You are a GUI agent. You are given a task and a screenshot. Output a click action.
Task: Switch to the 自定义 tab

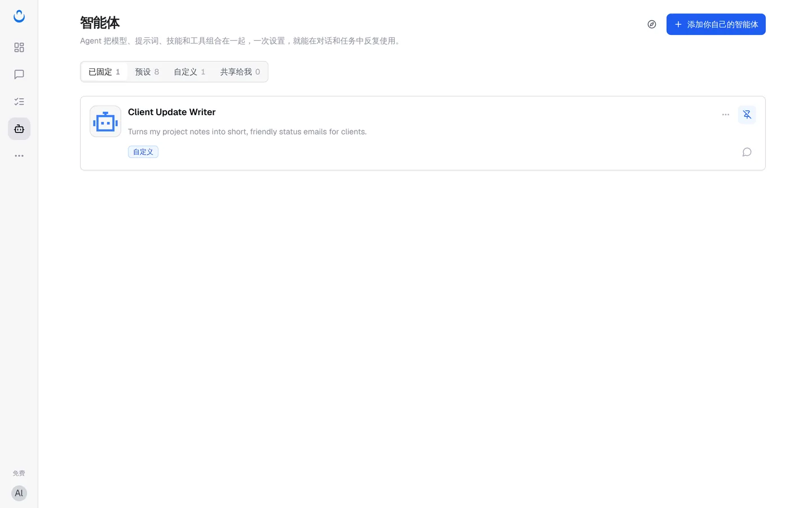[x=189, y=72]
